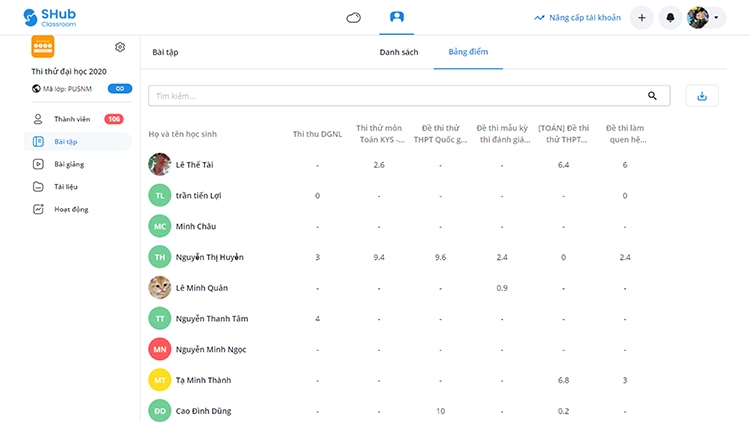
Task: Click Nâng cấp tài khoản link
Action: (x=577, y=18)
